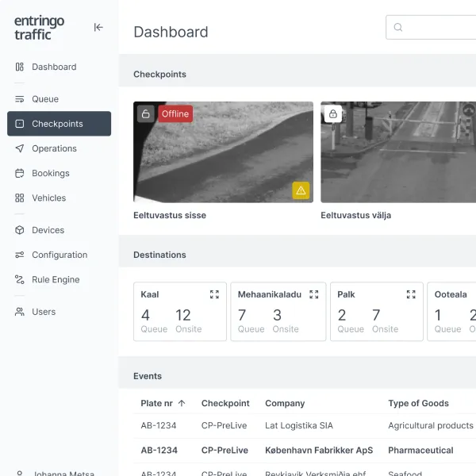Expand the Mehaanikaladu destination card
This screenshot has height=476, width=476.
pos(313,294)
